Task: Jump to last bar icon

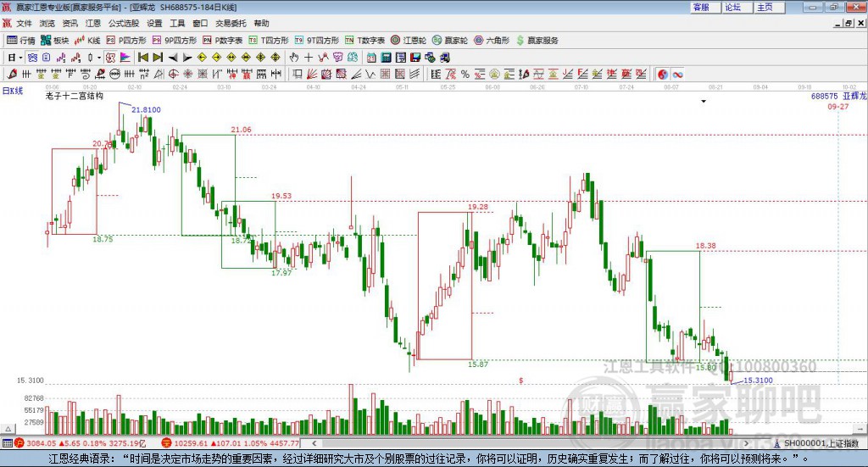Action: [x=158, y=58]
